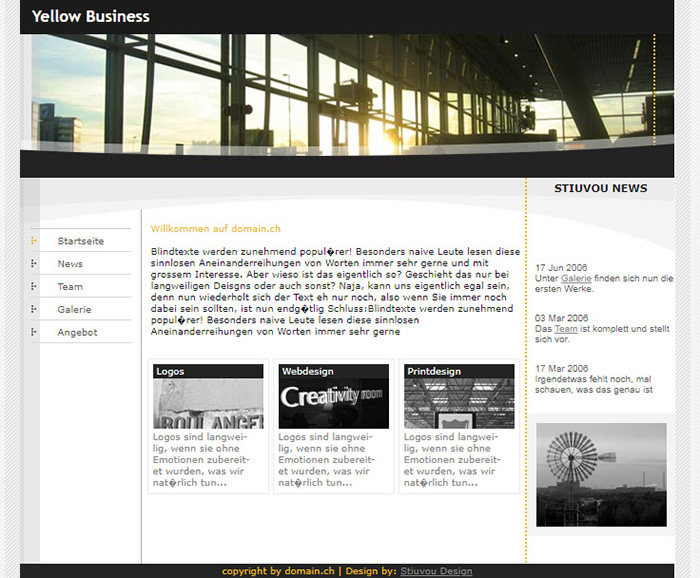Click the Yellow Business site title
The height and width of the screenshot is (578, 700).
(91, 17)
